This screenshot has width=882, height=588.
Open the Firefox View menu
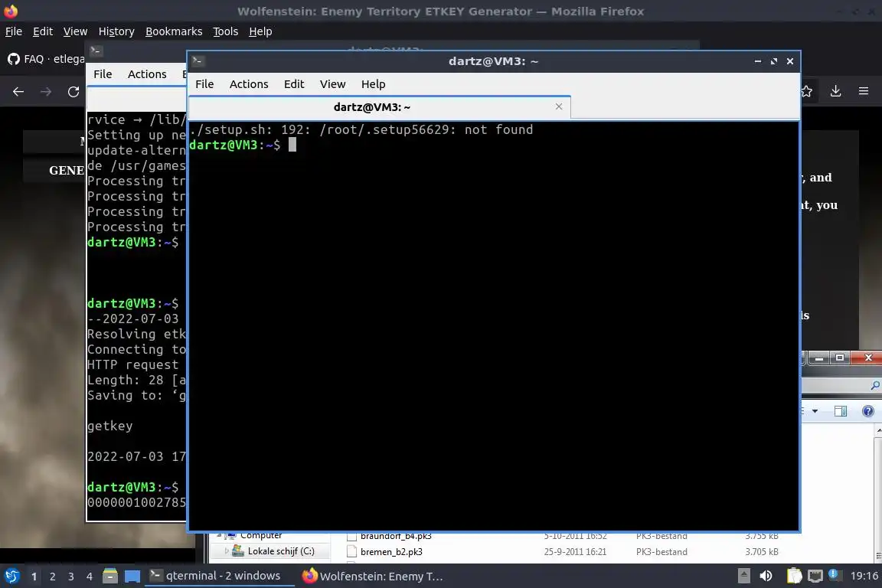click(75, 31)
